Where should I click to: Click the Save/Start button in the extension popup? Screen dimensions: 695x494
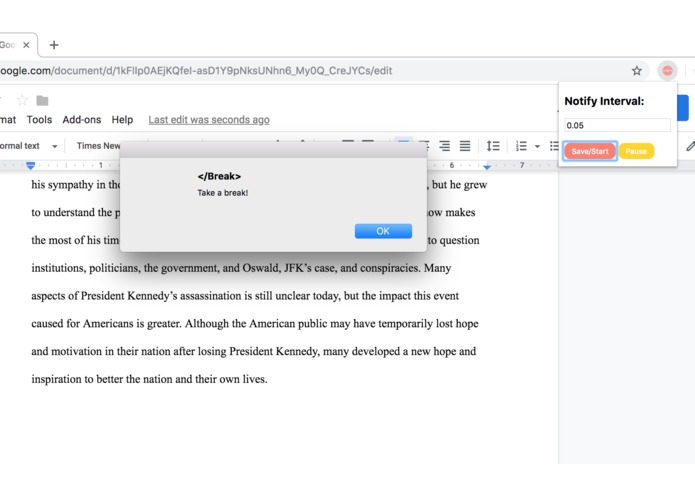pos(590,151)
